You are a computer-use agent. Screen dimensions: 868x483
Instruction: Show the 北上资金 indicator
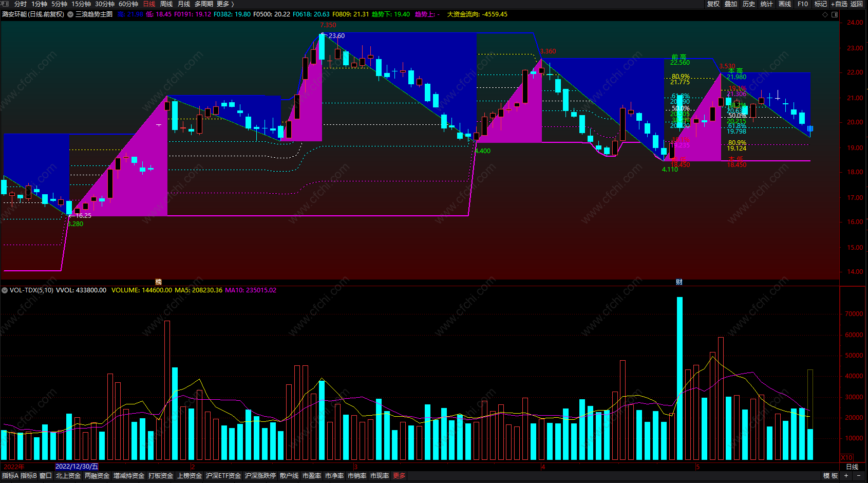(68, 476)
